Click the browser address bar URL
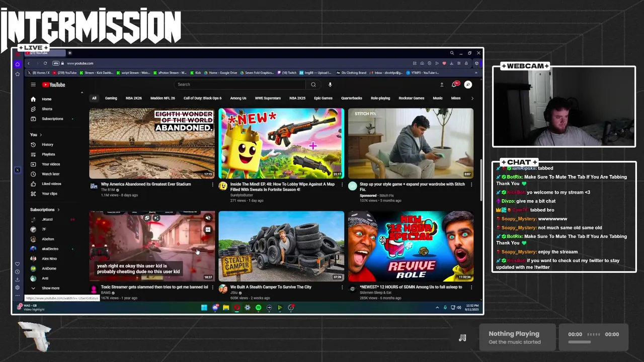 [x=80, y=63]
